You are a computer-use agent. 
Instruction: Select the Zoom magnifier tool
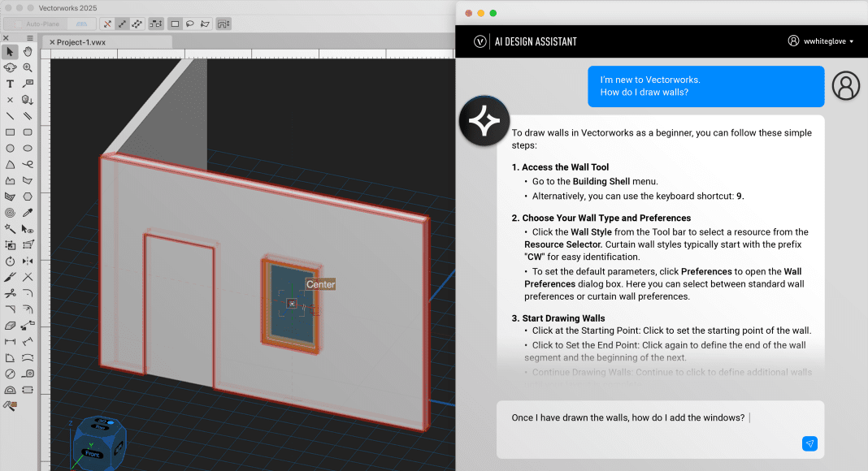pos(28,68)
